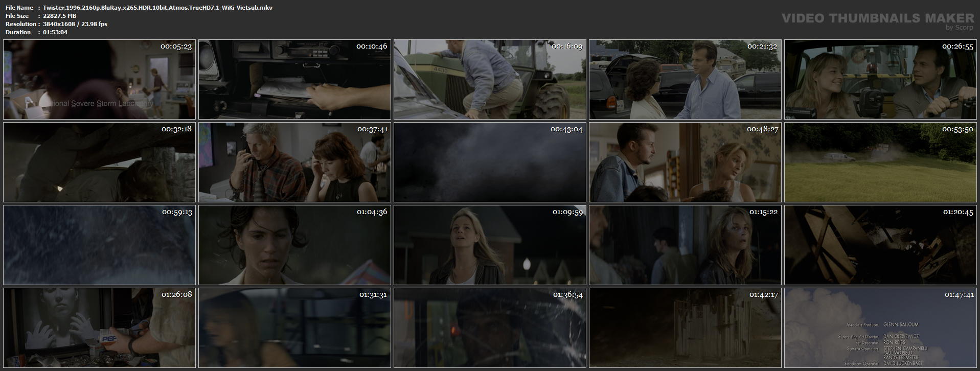
Task: Select the thumbnail at timestamp 01:15:22
Action: (685, 245)
